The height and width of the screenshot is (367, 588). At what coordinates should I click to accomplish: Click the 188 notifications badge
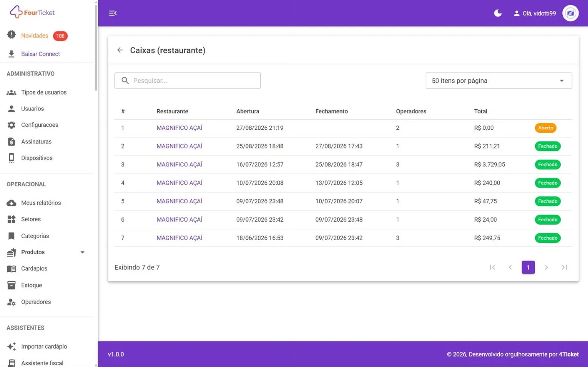pyautogui.click(x=60, y=36)
